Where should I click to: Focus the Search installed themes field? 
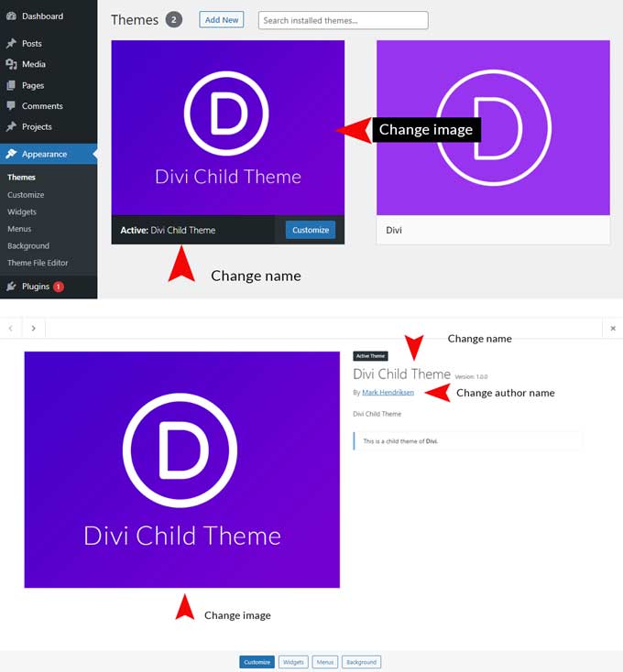click(x=343, y=20)
